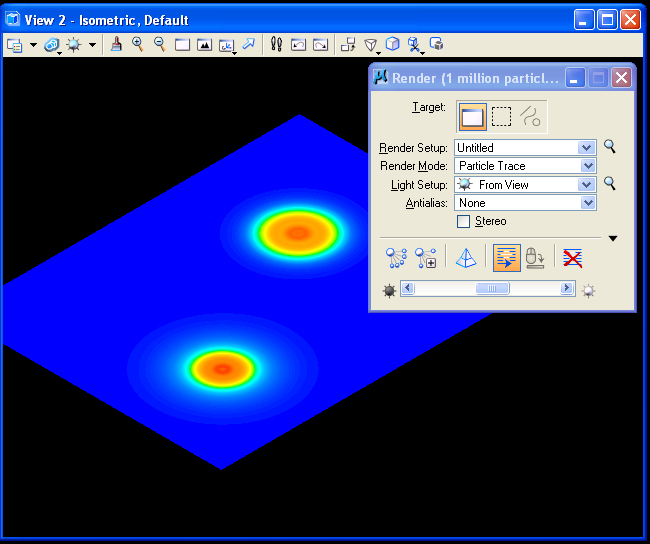Open the Display Style layered-shapes icon
The height and width of the screenshot is (544, 650).
pyautogui.click(x=52, y=45)
